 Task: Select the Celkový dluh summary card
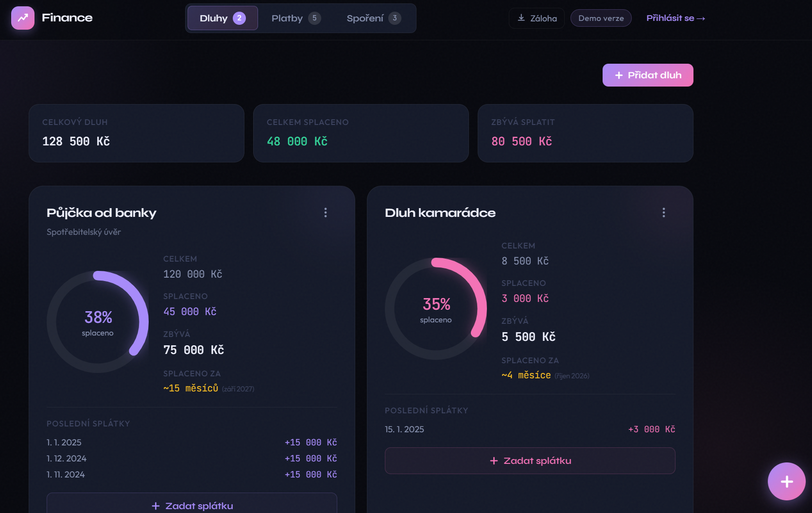(x=137, y=133)
